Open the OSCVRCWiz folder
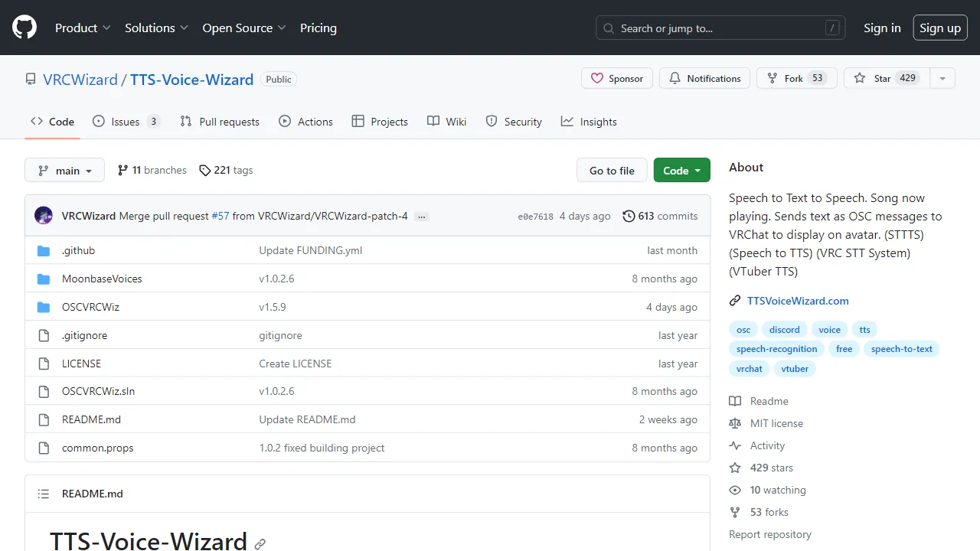The width and height of the screenshot is (980, 551). [90, 307]
